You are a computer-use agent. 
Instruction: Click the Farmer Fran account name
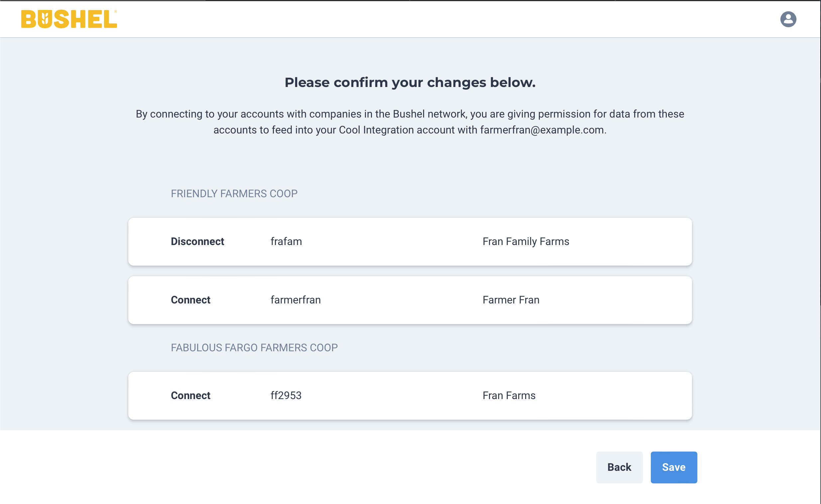(511, 300)
